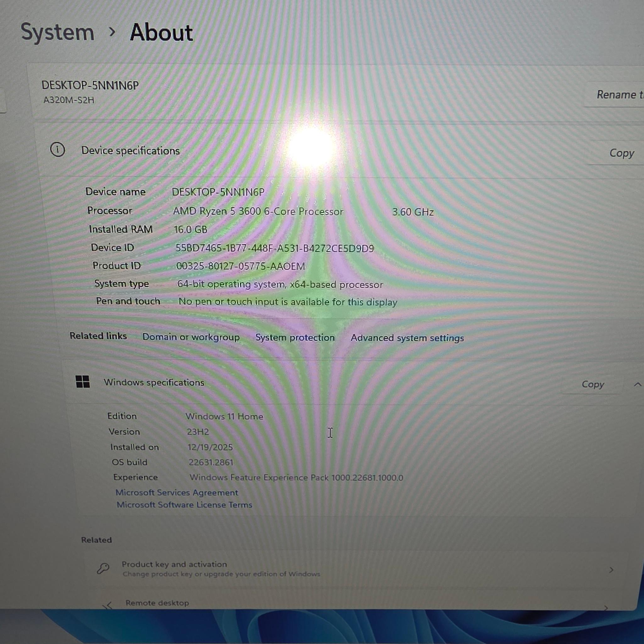Open Microsoft Software License Terms link

pos(184,505)
